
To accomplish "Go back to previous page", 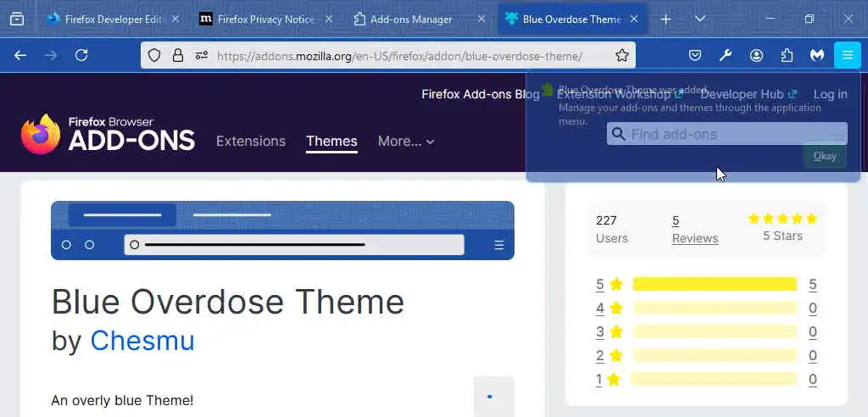I will (20, 55).
